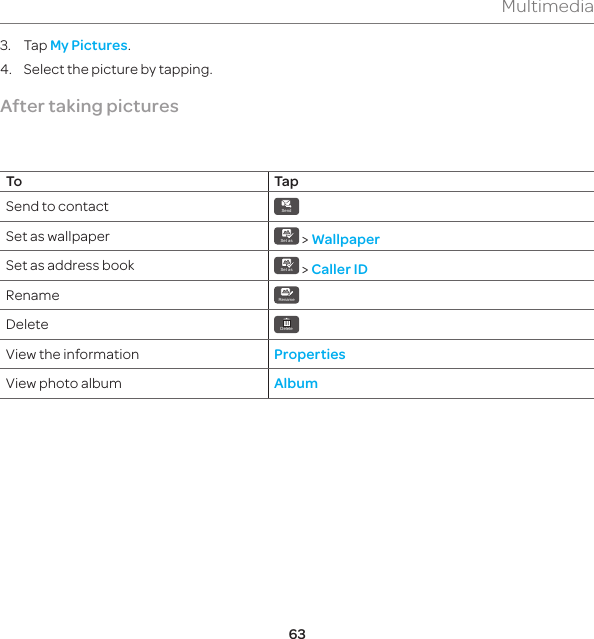
Task: Click the Multimedia header text
Action: coord(548,7)
